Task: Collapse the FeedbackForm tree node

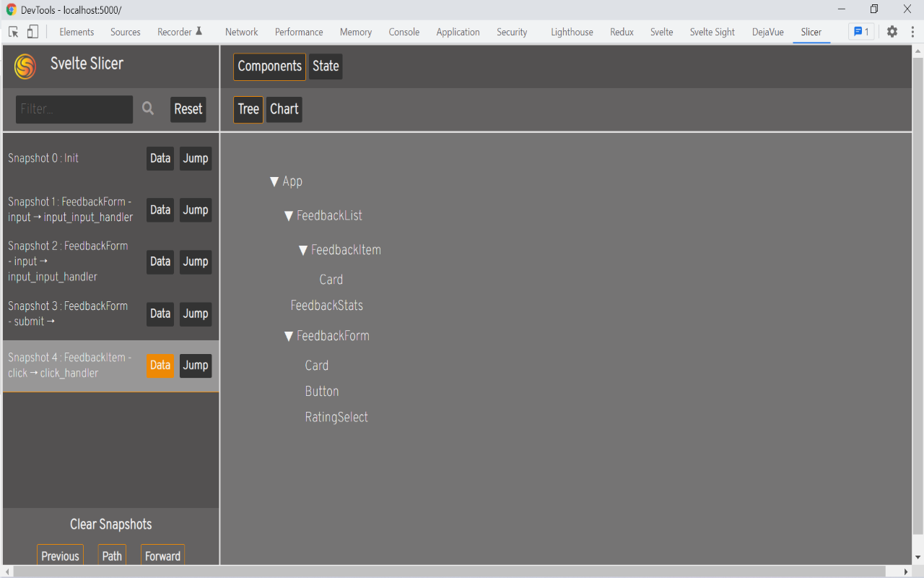Action: click(x=289, y=336)
